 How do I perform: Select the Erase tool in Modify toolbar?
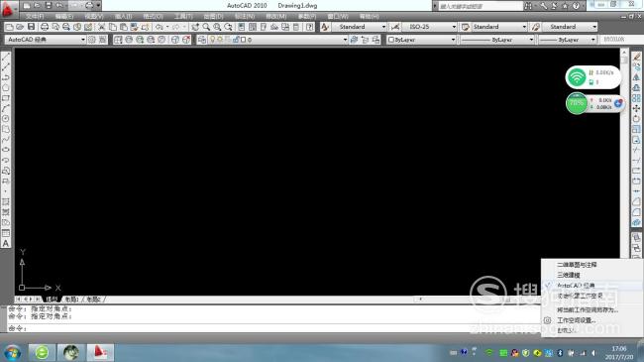point(636,57)
